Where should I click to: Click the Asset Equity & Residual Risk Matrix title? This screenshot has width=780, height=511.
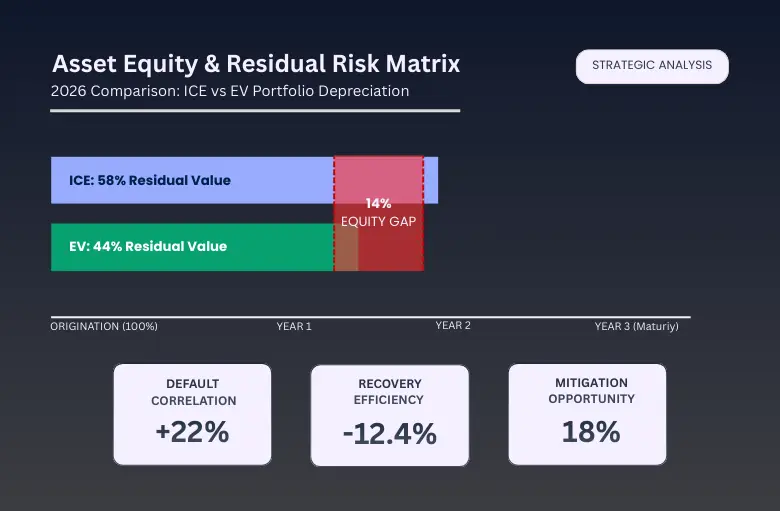coord(256,64)
